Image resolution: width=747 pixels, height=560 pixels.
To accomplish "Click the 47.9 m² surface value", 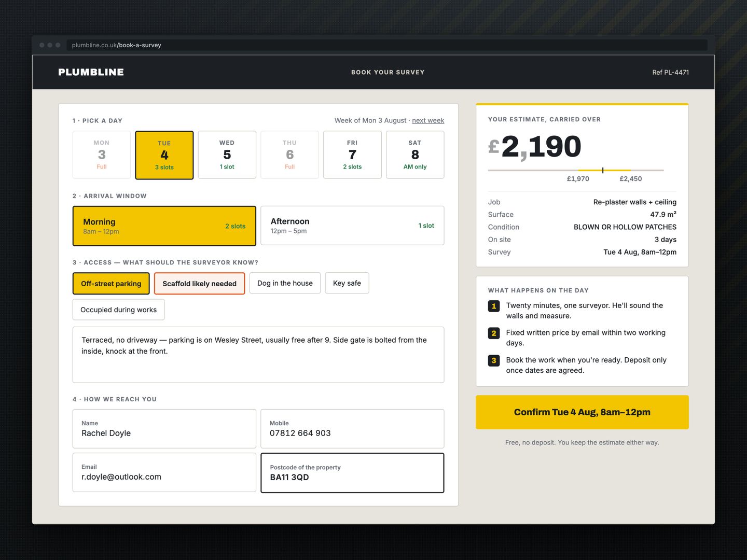I will click(x=663, y=215).
